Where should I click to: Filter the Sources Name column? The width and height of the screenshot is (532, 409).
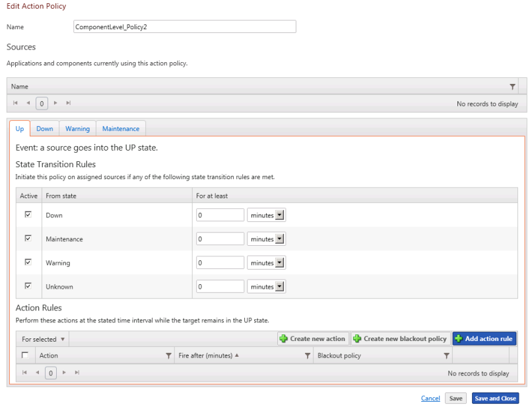(512, 87)
